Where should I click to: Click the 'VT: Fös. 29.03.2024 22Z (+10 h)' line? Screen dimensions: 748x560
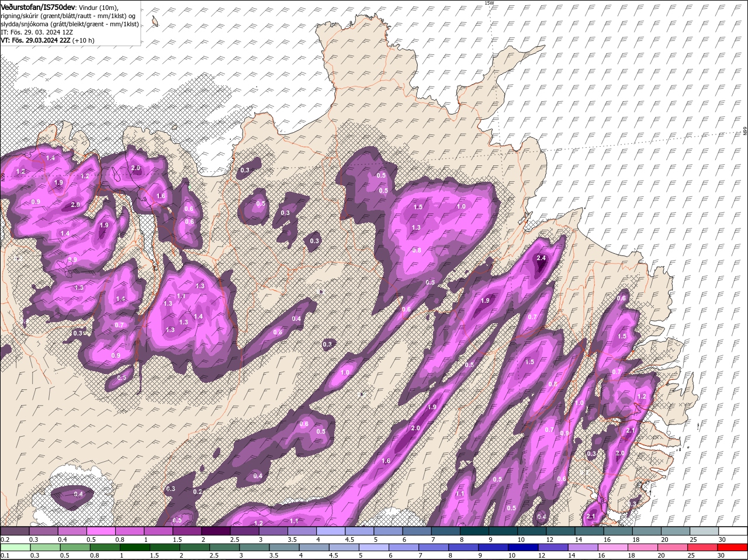47,40
